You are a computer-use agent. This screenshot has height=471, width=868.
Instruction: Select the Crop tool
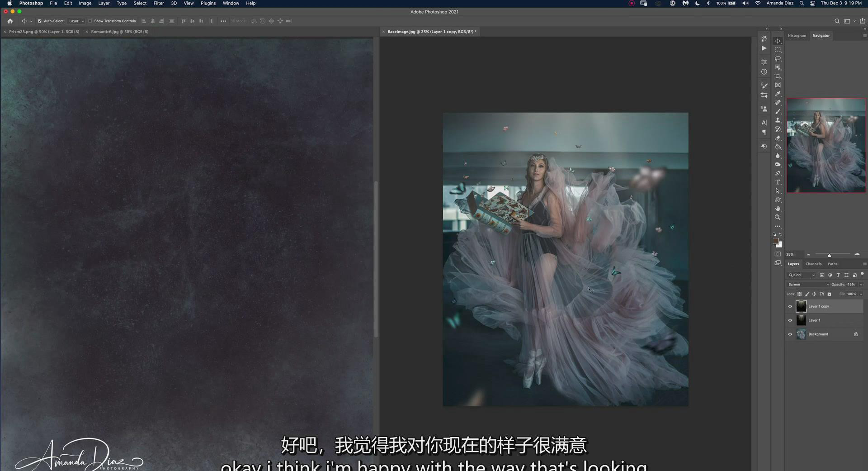pyautogui.click(x=778, y=76)
